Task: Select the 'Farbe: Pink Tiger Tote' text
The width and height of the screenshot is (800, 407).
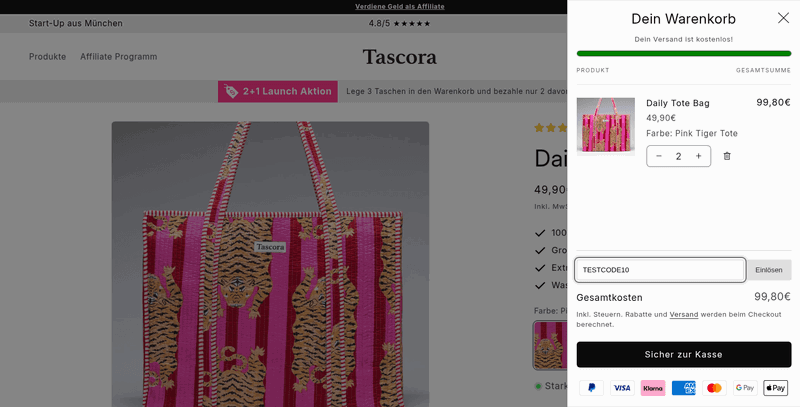Action: pyautogui.click(x=692, y=133)
